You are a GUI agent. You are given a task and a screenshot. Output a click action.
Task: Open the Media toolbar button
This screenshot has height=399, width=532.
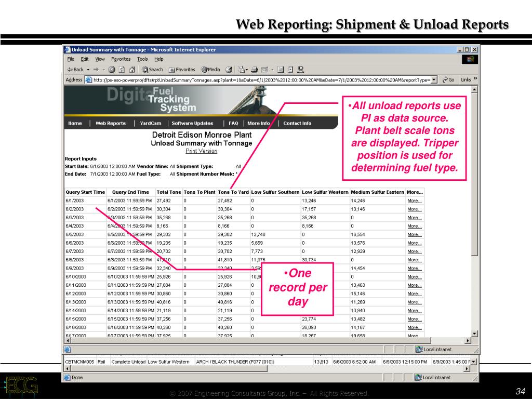point(210,70)
